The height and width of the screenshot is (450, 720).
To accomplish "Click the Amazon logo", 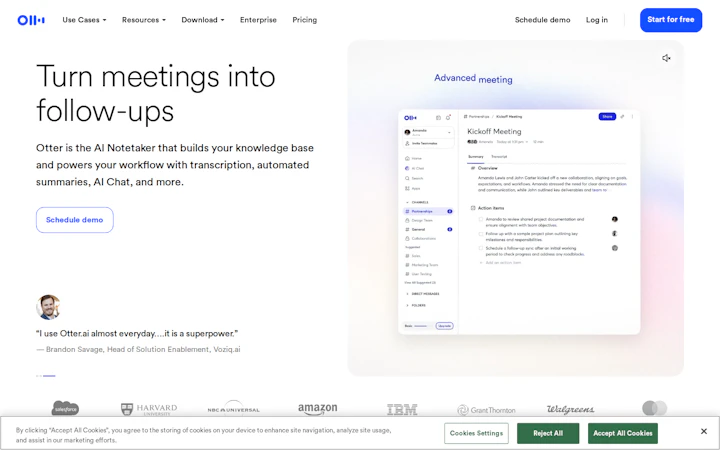I will pos(317,409).
